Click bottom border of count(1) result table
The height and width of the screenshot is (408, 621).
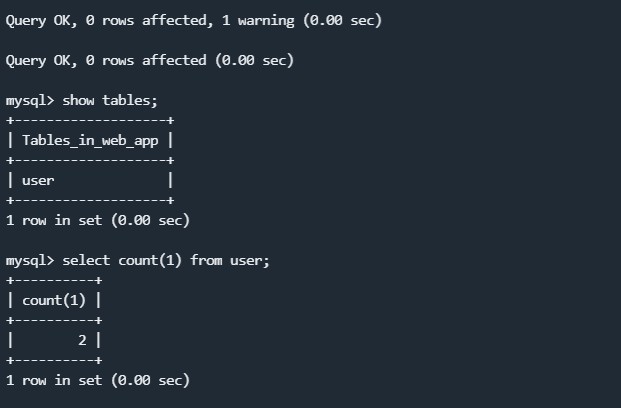click(x=54, y=360)
